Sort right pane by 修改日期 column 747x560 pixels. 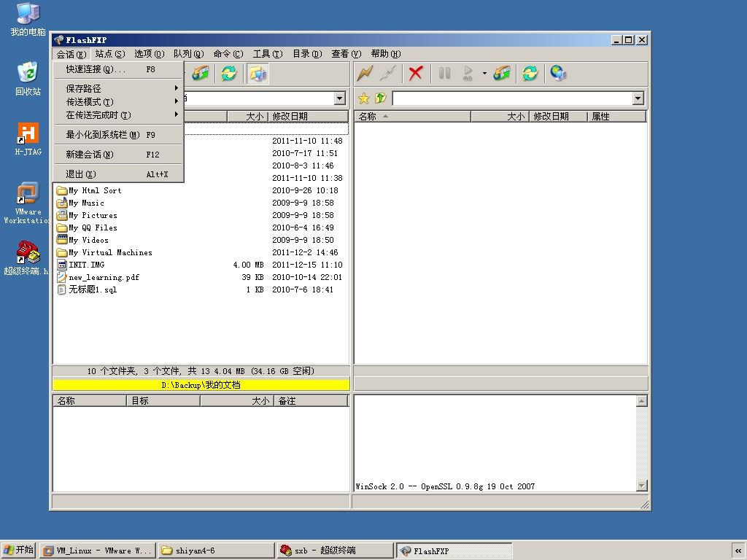558,116
